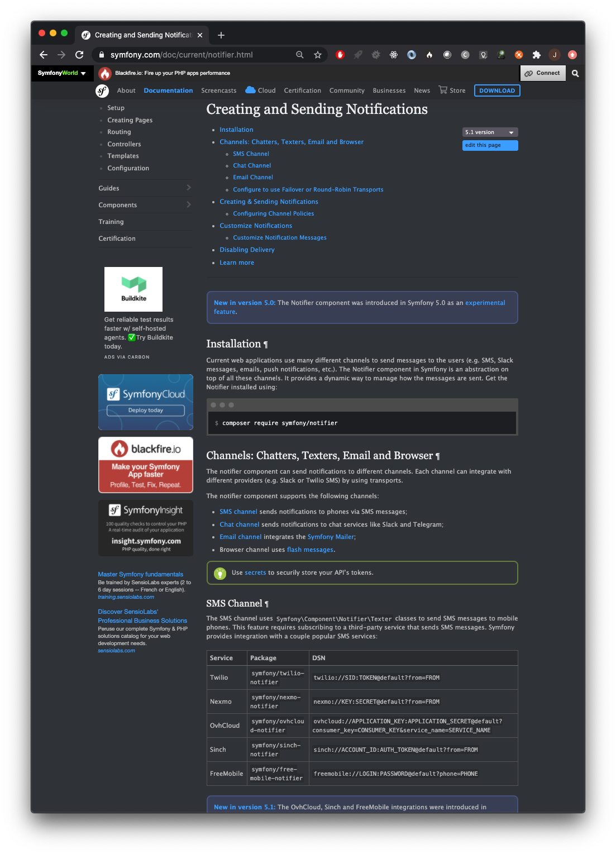Click the Cloud icon in navigation
Screen dimensions: 616x854
click(x=250, y=90)
